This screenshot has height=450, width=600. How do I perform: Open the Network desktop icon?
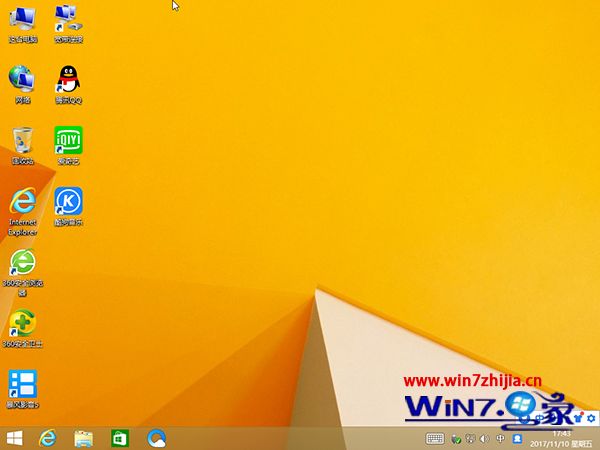(x=22, y=80)
